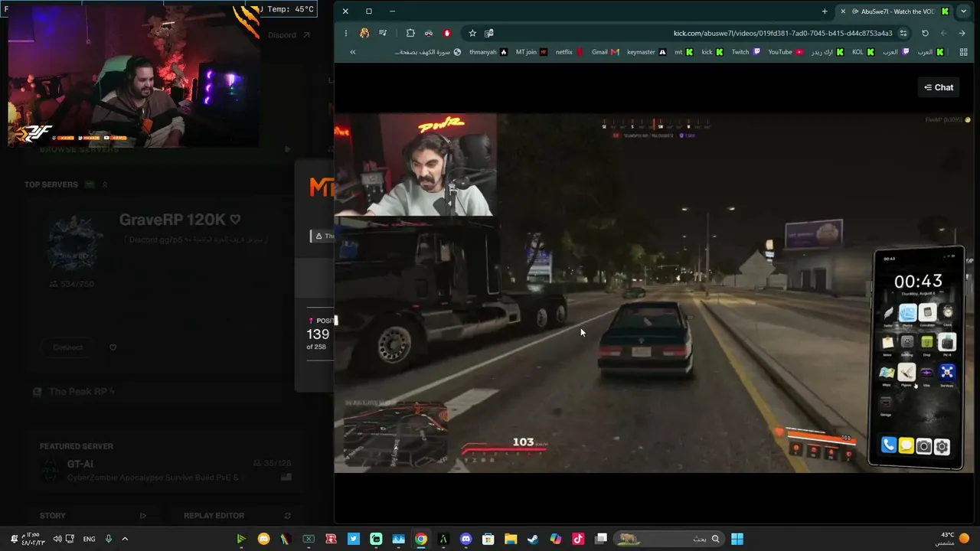This screenshot has height=551, width=980.
Task: Open the Extensions puzzle icon
Action: click(410, 33)
